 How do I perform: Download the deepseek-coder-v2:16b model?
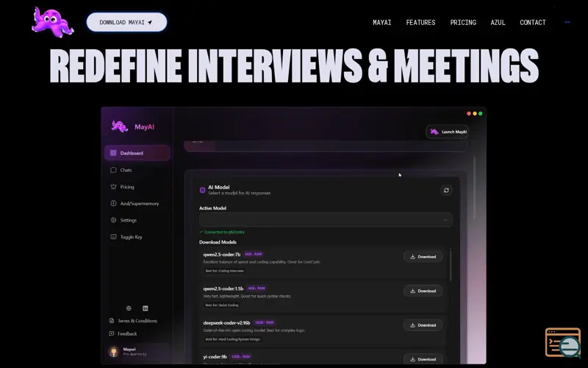click(x=423, y=325)
